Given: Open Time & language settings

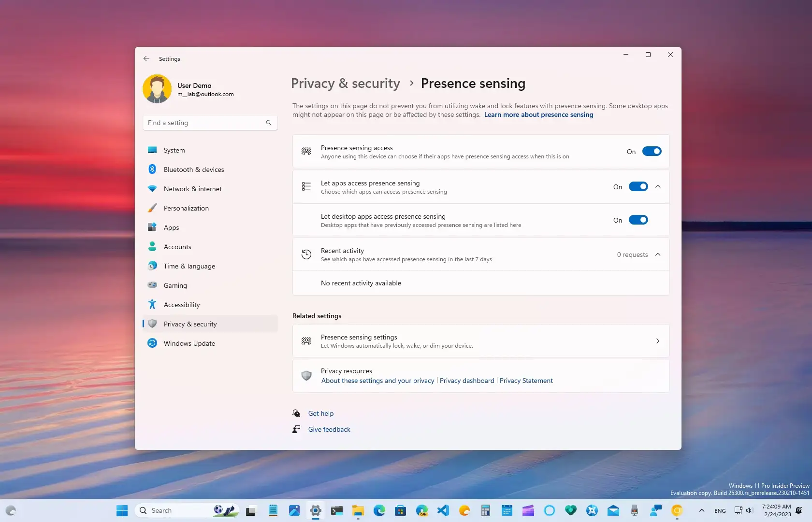Looking at the screenshot, I should click(x=210, y=266).
